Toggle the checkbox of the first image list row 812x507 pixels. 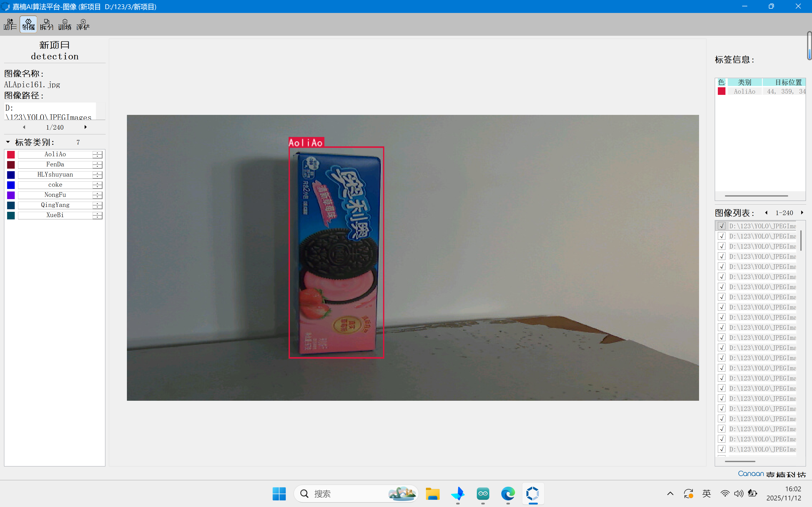coord(722,226)
